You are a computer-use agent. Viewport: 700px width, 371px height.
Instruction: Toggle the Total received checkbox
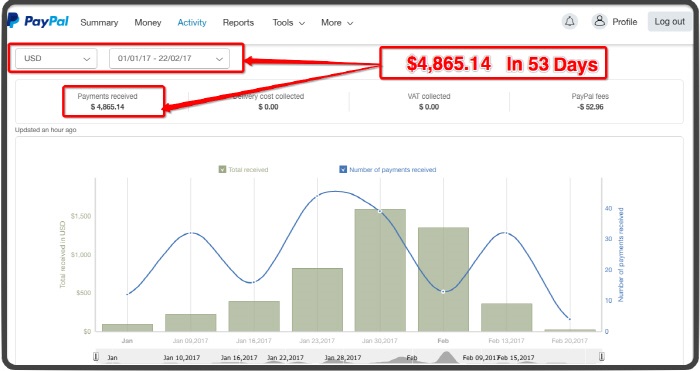pos(222,169)
